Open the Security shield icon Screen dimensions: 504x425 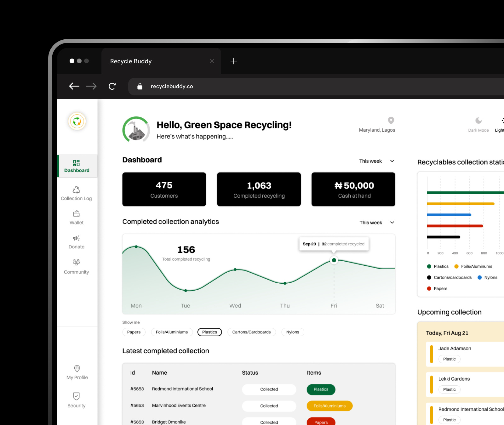pyautogui.click(x=76, y=396)
